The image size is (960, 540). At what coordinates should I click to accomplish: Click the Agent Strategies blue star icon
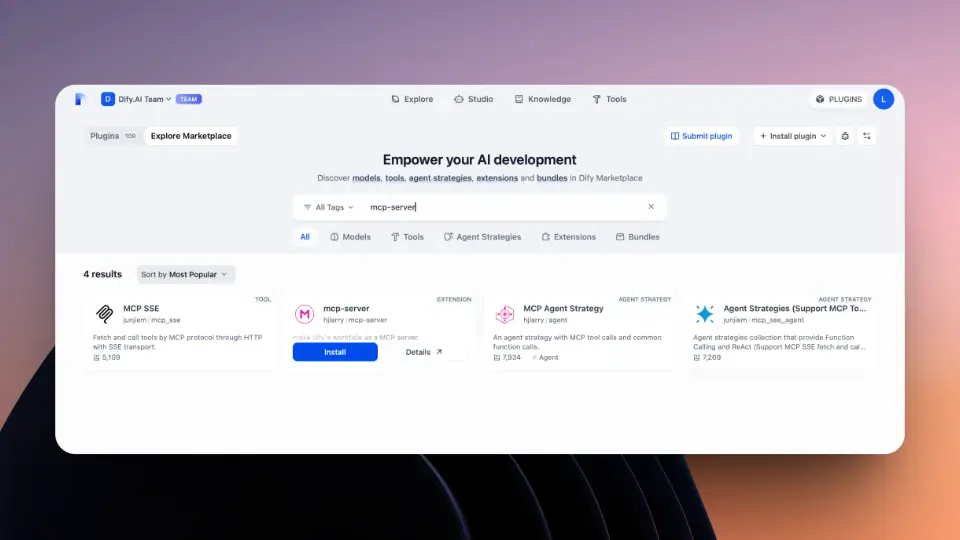point(705,314)
